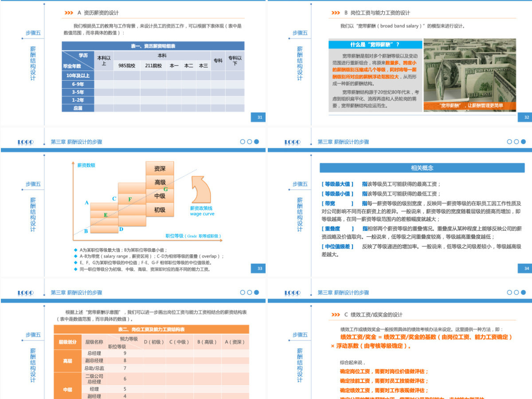This screenshot has width=532, height=399.
Task: Click the '[带宽]' term
Action: [x=338, y=203]
